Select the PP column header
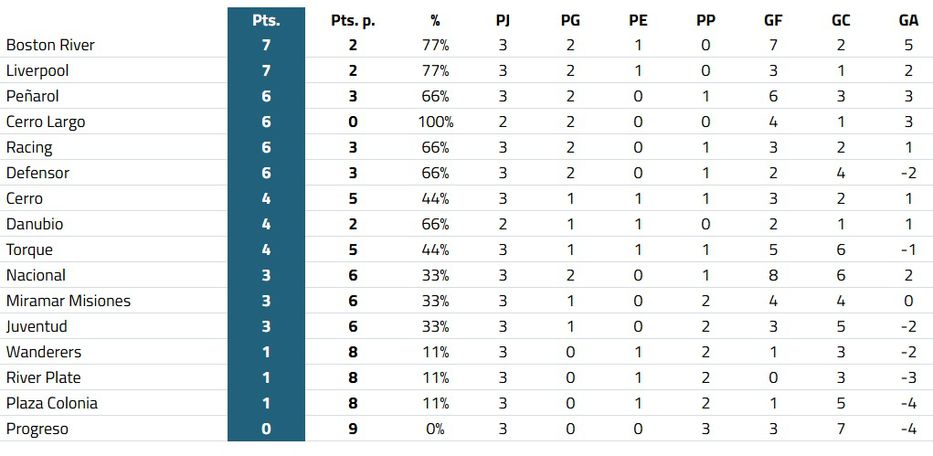 [706, 20]
